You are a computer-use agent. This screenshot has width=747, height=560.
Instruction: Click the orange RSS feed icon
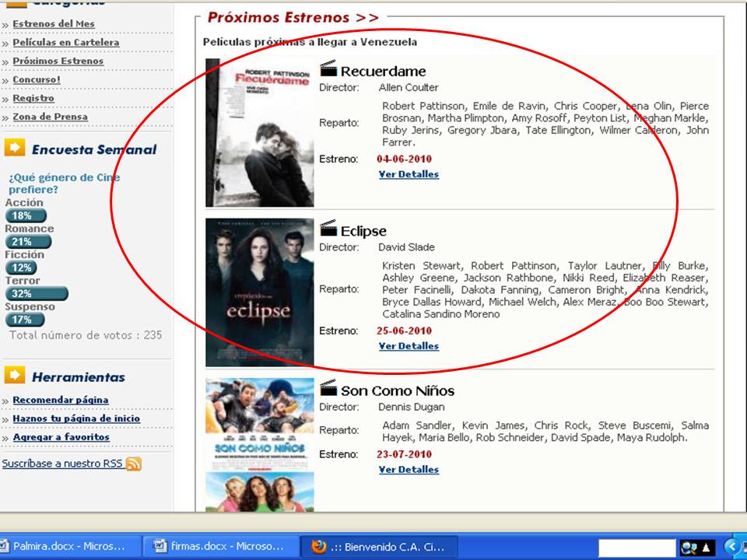tap(134, 464)
